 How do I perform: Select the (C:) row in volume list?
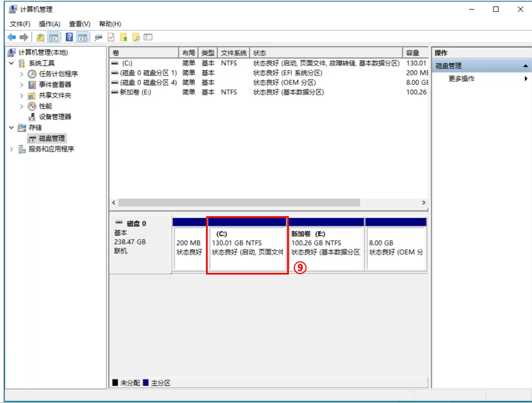coord(127,63)
